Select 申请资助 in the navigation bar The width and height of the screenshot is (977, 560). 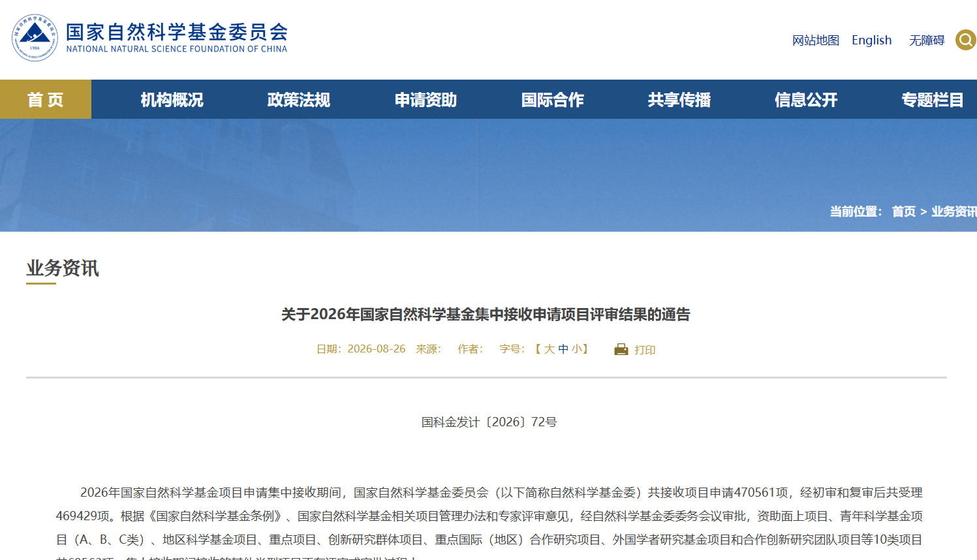tap(426, 100)
